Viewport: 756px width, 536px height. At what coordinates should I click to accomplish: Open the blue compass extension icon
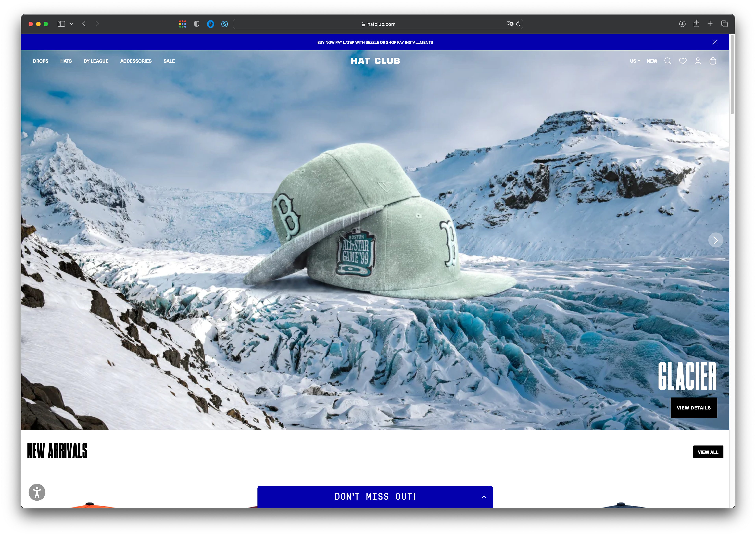tap(224, 24)
